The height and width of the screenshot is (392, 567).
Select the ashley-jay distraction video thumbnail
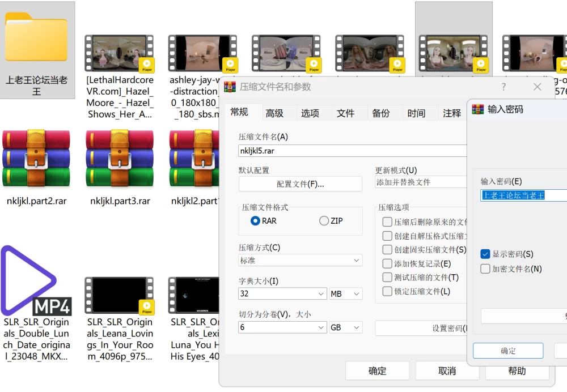202,53
